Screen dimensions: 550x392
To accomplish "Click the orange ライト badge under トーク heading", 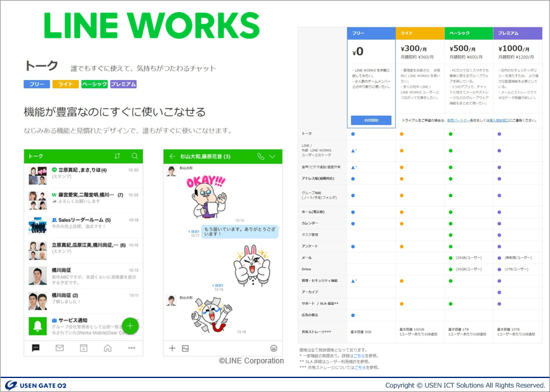I will pyautogui.click(x=65, y=84).
